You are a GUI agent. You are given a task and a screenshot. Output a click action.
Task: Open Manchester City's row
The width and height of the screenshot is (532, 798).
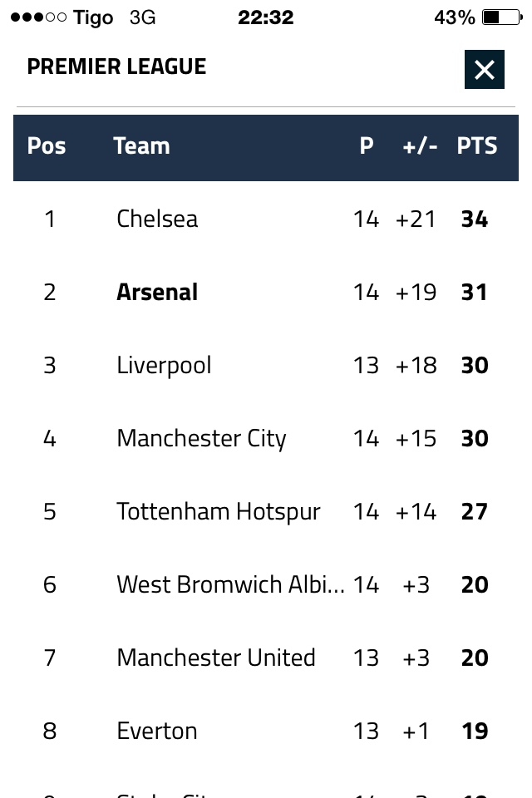pyautogui.click(x=201, y=438)
